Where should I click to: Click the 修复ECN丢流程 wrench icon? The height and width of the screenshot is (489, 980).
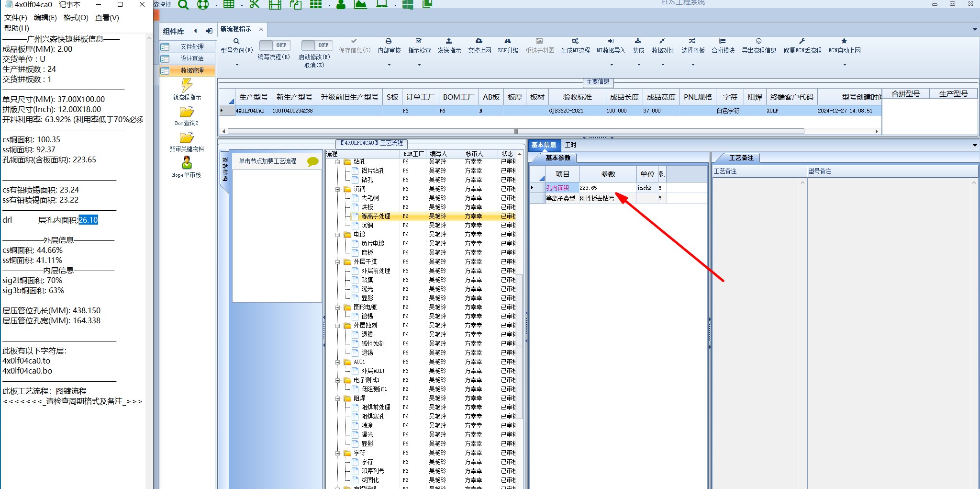coord(802,41)
